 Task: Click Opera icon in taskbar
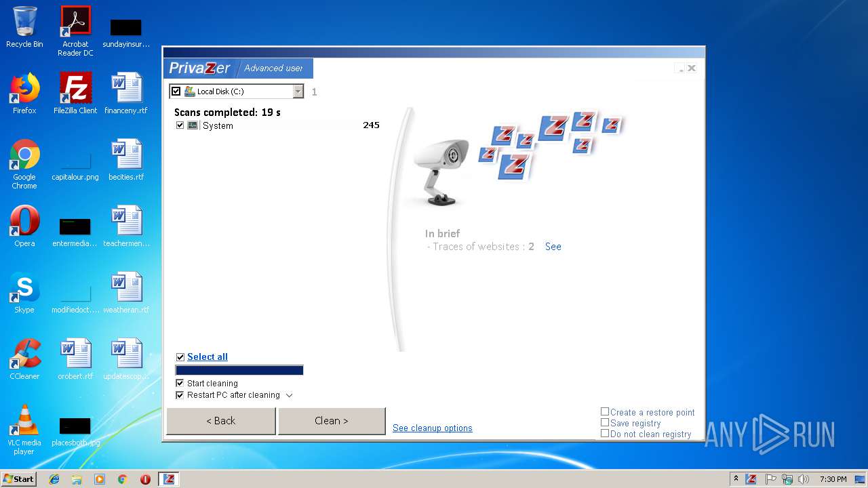[145, 479]
